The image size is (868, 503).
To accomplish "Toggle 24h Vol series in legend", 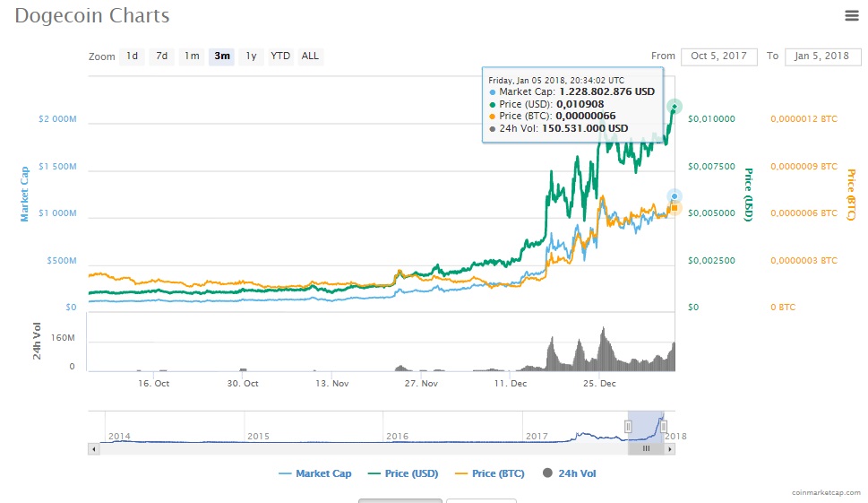I will tap(570, 473).
